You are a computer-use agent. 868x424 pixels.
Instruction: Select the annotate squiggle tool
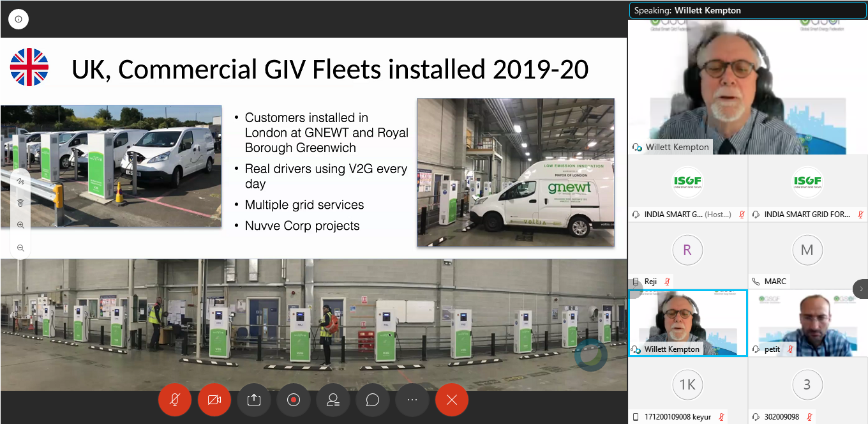tap(20, 181)
